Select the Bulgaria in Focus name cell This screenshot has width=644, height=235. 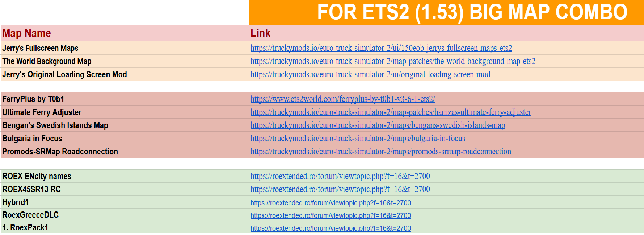click(x=125, y=139)
